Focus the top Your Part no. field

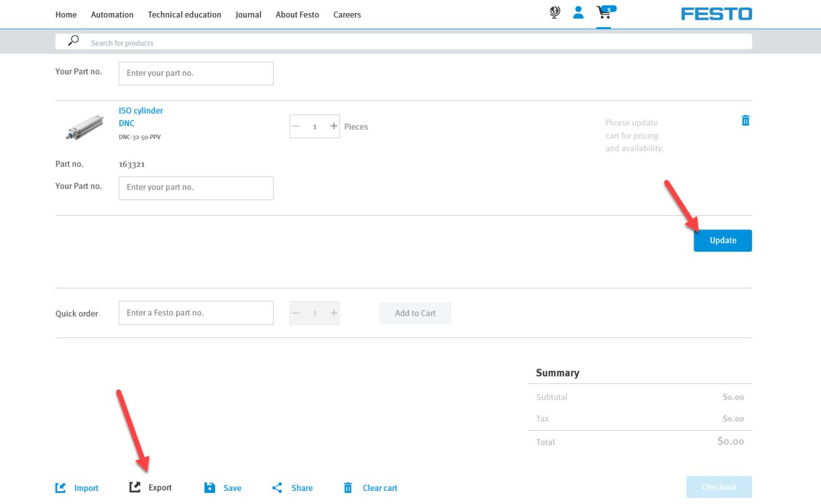(196, 73)
